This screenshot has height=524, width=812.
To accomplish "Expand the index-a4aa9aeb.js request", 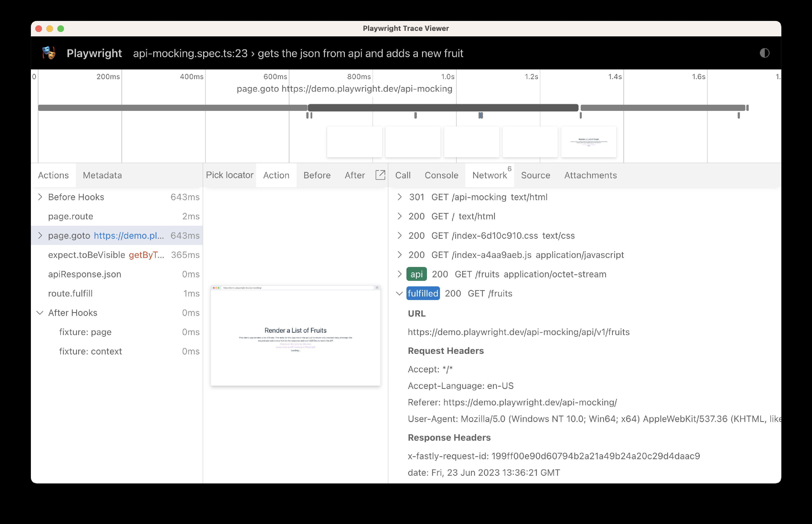I will tap(400, 255).
